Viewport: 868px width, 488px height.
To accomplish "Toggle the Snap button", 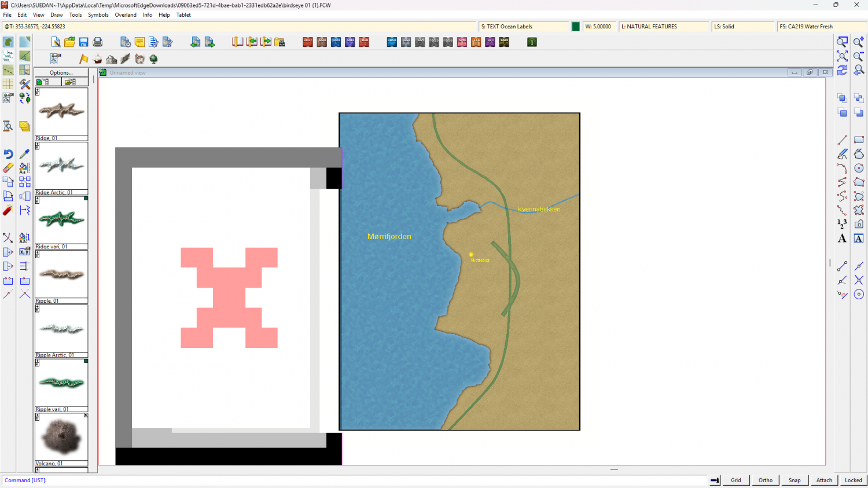I will [x=795, y=480].
